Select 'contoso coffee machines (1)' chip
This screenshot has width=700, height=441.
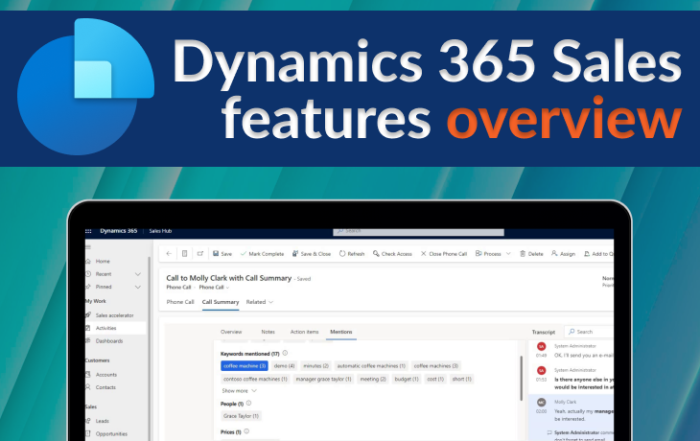[x=255, y=379]
